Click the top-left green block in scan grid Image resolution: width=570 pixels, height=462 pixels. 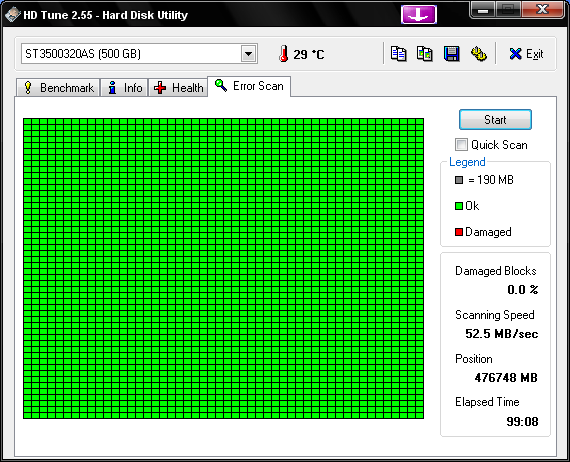[28, 121]
